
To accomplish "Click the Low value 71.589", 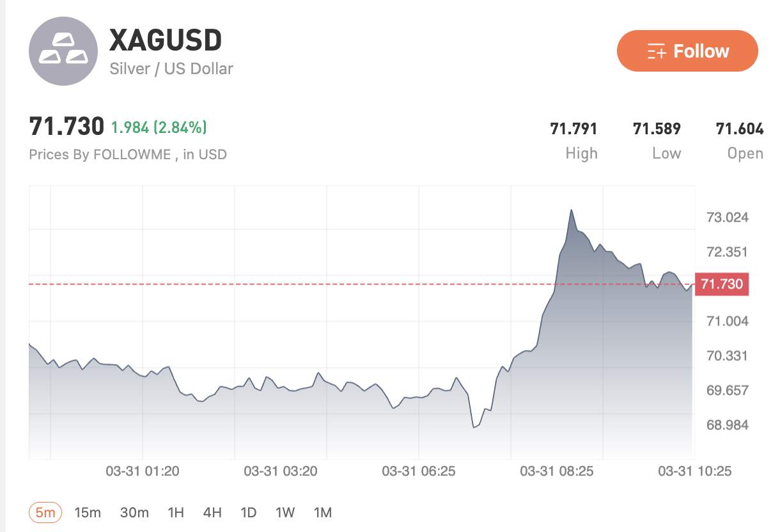I will (x=657, y=129).
